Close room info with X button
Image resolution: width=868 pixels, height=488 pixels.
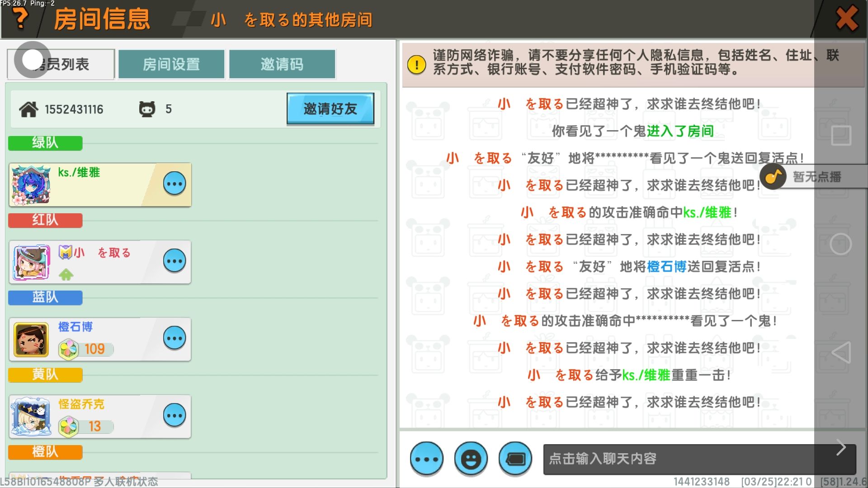click(x=846, y=19)
